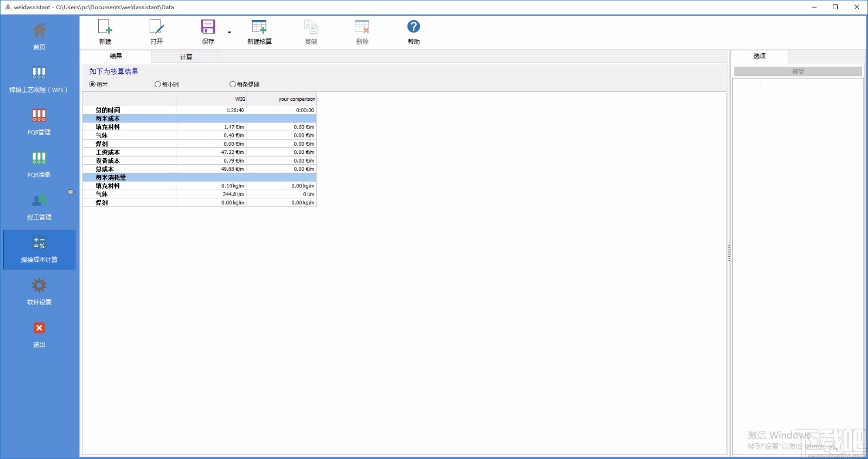This screenshot has height=459, width=868.
Task: Click 新建核算 new calculation icon
Action: (259, 27)
